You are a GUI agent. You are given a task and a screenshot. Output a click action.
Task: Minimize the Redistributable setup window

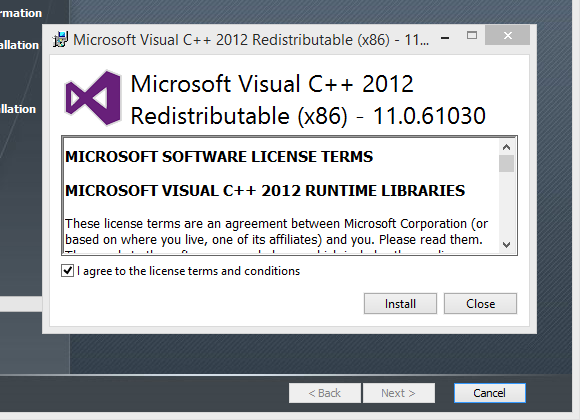click(x=445, y=37)
